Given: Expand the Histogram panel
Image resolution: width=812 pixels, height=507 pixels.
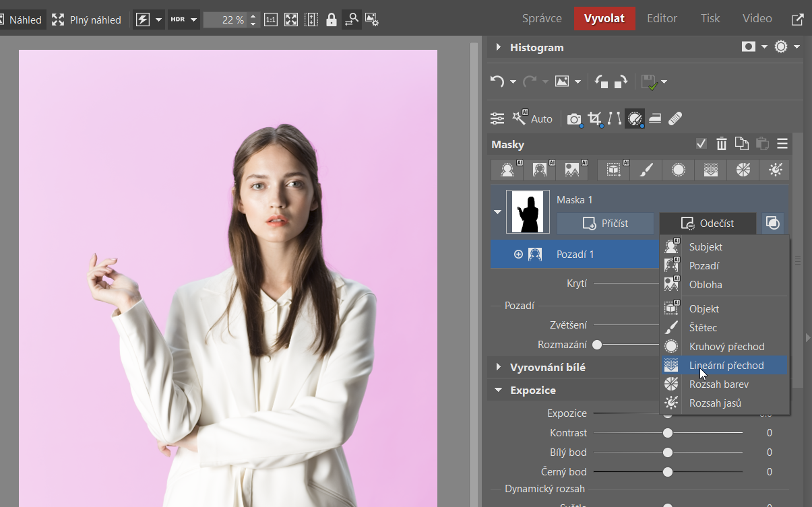Looking at the screenshot, I should pyautogui.click(x=499, y=47).
